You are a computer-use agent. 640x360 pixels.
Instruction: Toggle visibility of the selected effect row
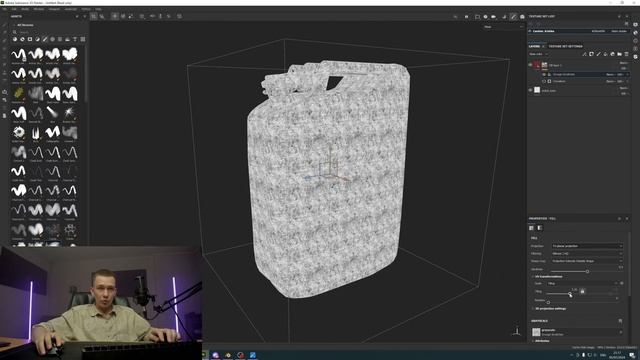tap(544, 75)
